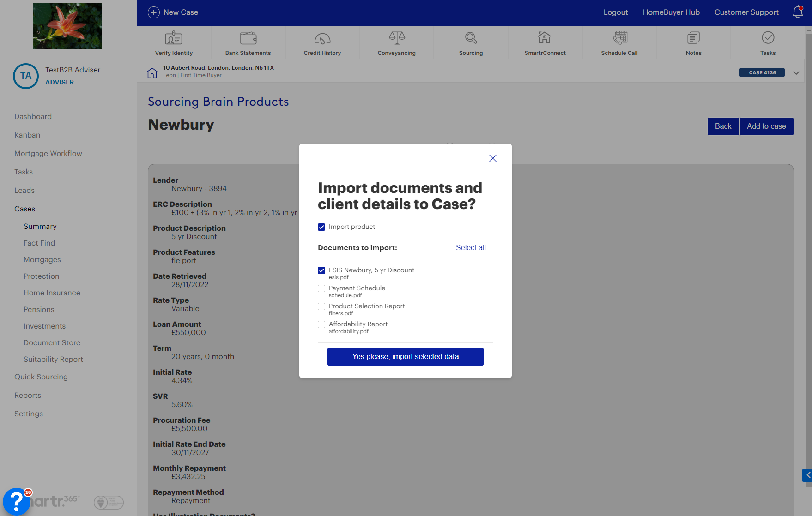Select Mortgages under Cases

pos(42,259)
